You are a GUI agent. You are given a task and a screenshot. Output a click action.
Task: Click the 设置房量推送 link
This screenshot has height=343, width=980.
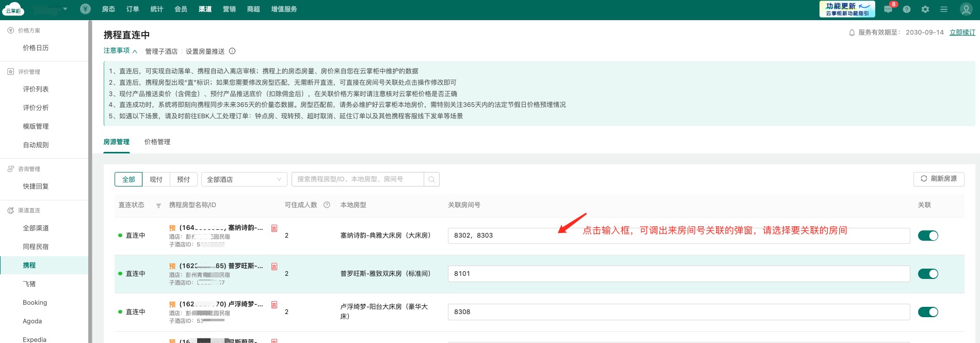[x=205, y=52]
